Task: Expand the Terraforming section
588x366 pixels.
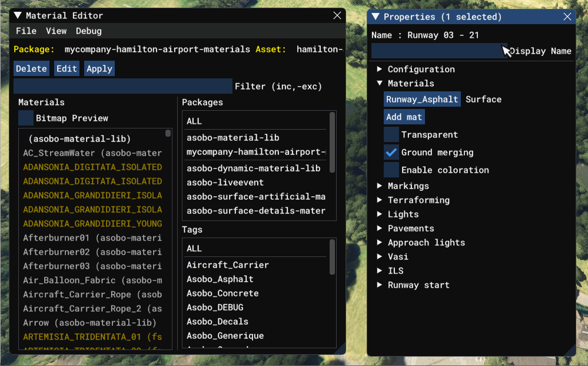Action: [x=380, y=200]
